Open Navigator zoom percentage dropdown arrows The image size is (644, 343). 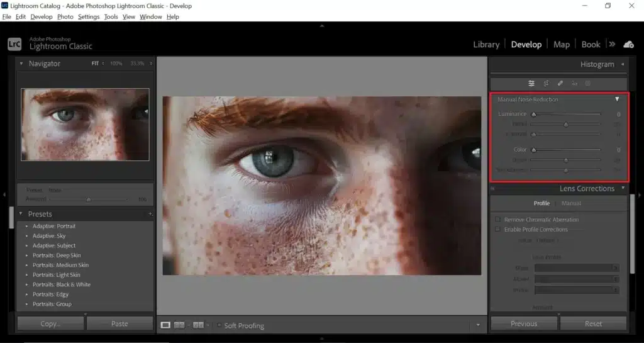[151, 64]
